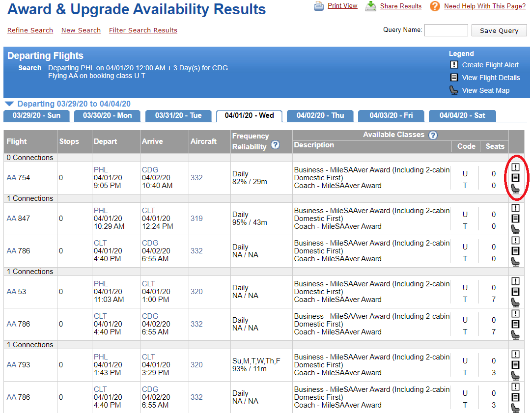Image resolution: width=532 pixels, height=413 pixels.
Task: Open flight AA 754 link
Action: 18,178
